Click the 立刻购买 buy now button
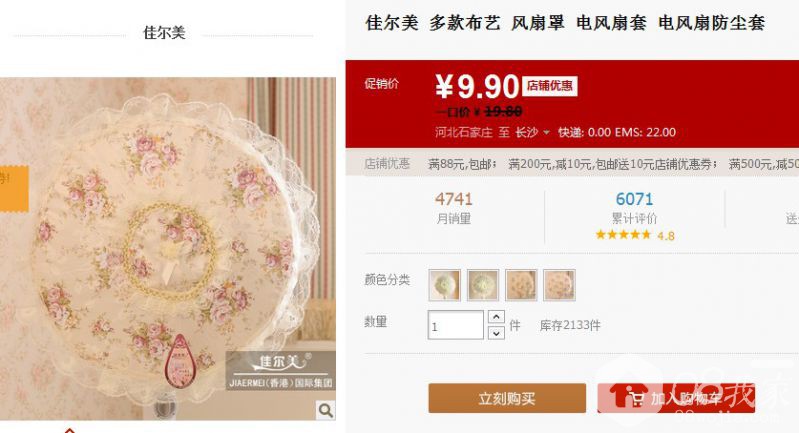799x433 pixels. click(507, 398)
